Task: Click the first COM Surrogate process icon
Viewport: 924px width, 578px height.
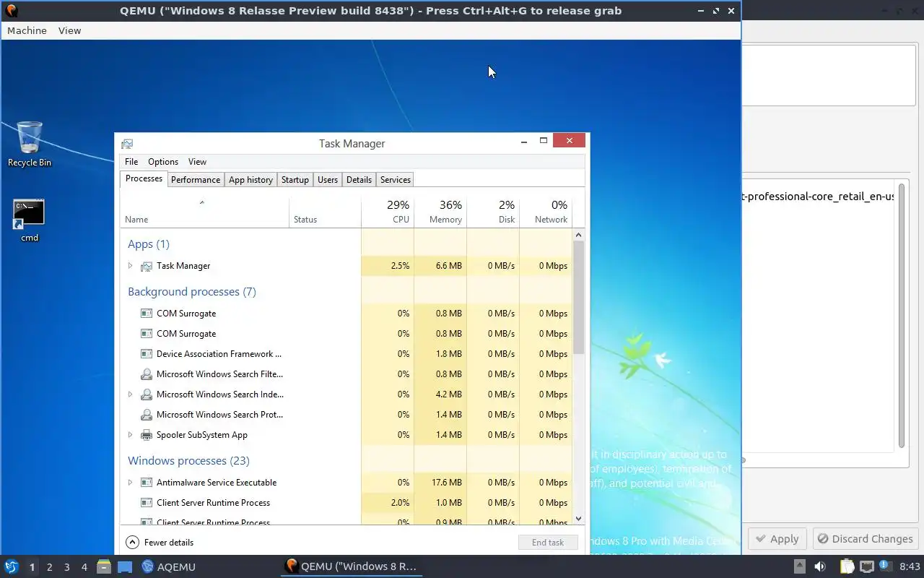Action: [146, 314]
